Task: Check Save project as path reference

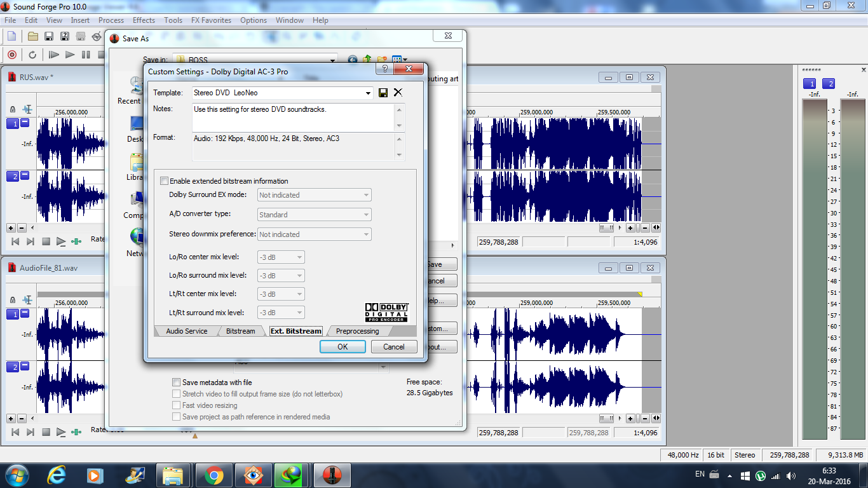Action: pos(177,417)
